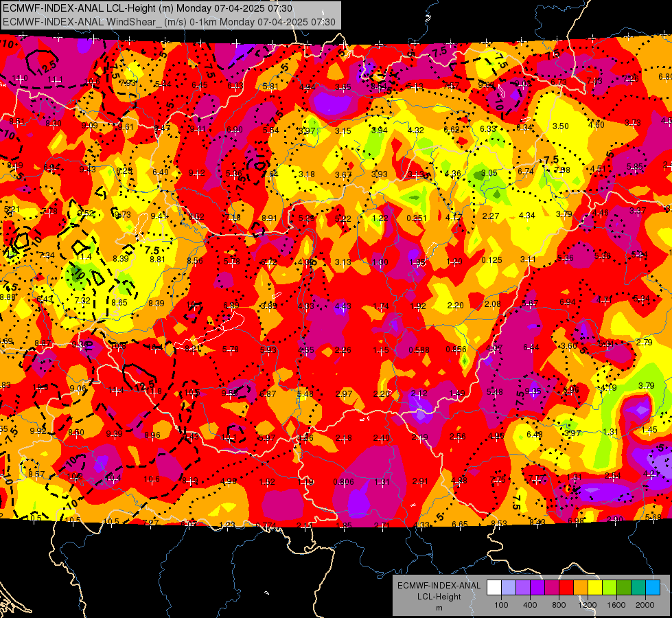Screen dimensions: 672x618
Task: Click the teal legend swatch
Action: click(638, 587)
